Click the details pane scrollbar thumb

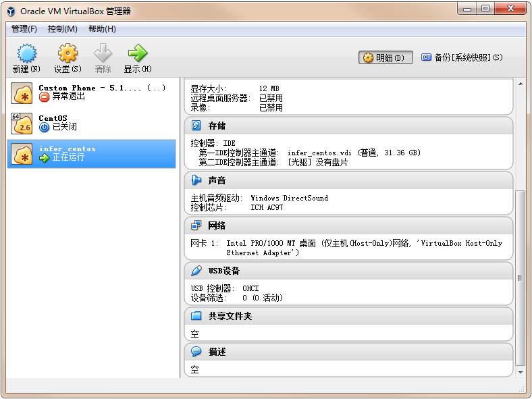click(520, 278)
